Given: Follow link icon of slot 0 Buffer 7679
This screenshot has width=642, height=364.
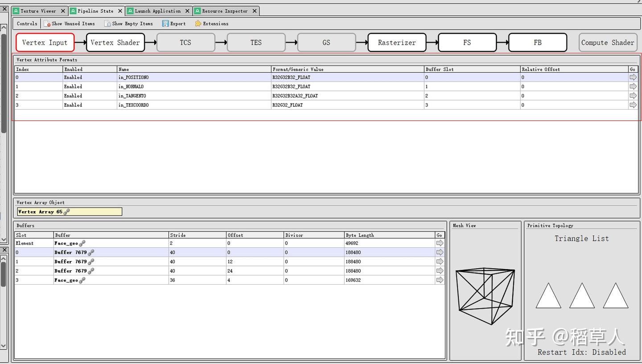Looking at the screenshot, I should 91,252.
